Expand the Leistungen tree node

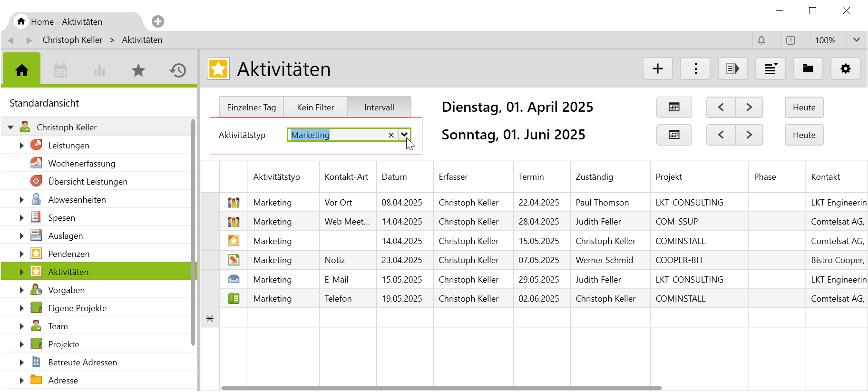click(21, 146)
